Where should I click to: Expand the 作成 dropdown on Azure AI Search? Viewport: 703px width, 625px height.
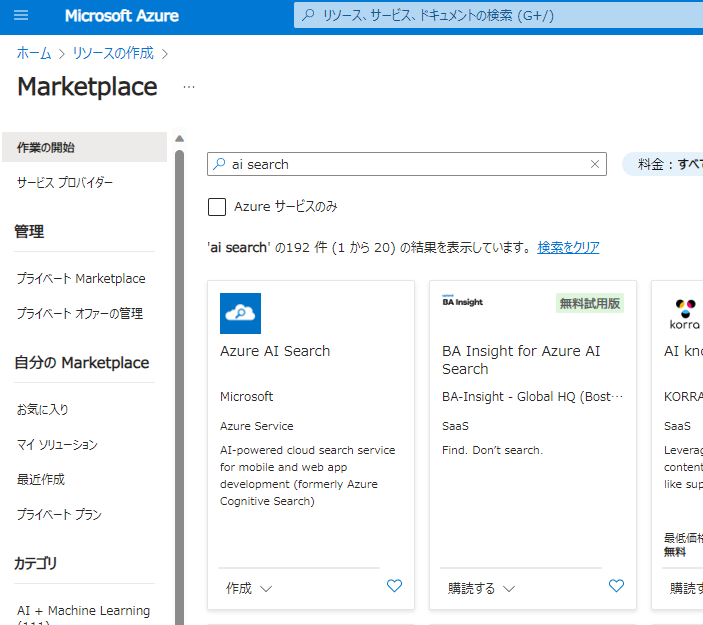(x=249, y=588)
